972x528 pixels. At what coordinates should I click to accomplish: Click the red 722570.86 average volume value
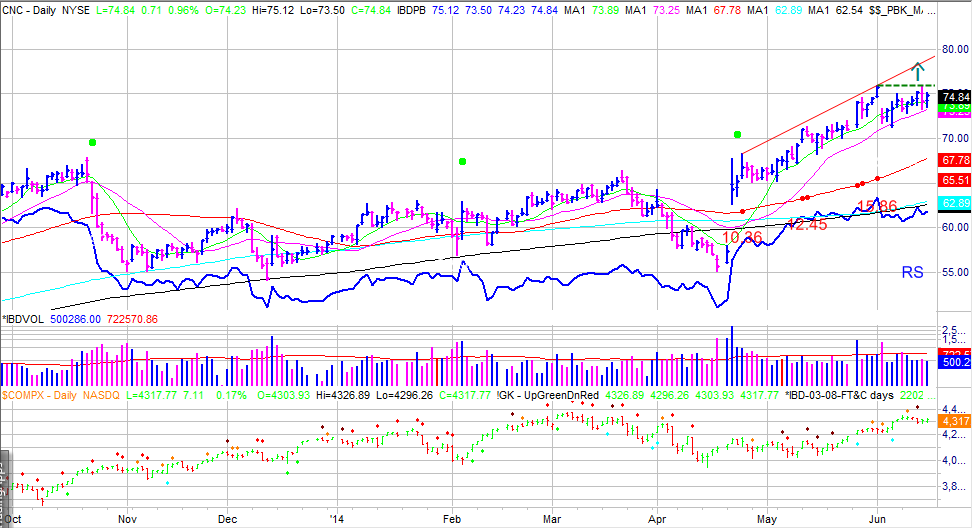[x=132, y=319]
